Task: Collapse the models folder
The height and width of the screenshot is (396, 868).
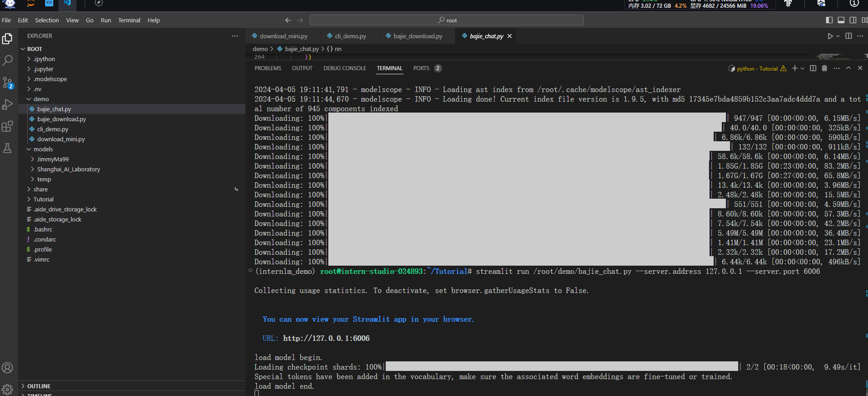Action: tap(132, 149)
